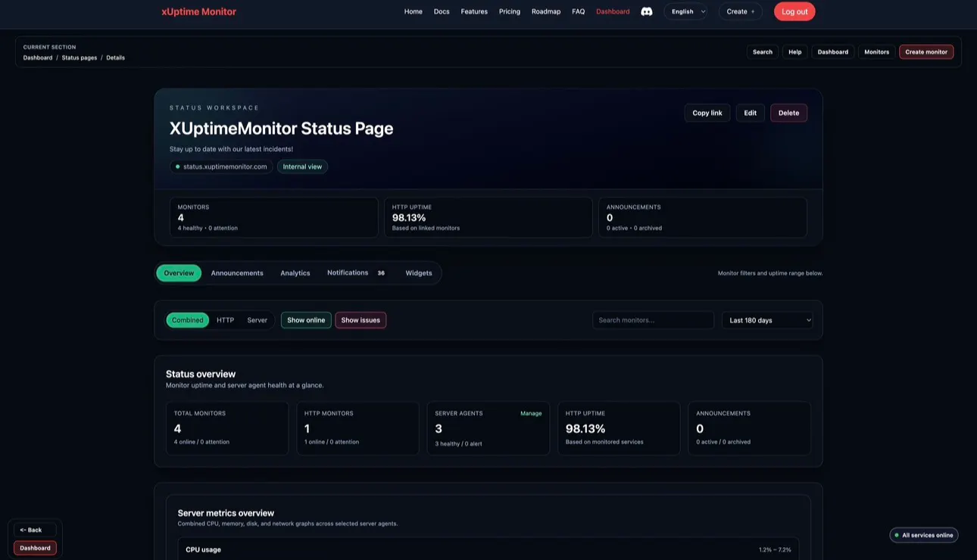Image resolution: width=977 pixels, height=560 pixels.
Task: Open the Roadmap nav link
Action: click(x=546, y=11)
